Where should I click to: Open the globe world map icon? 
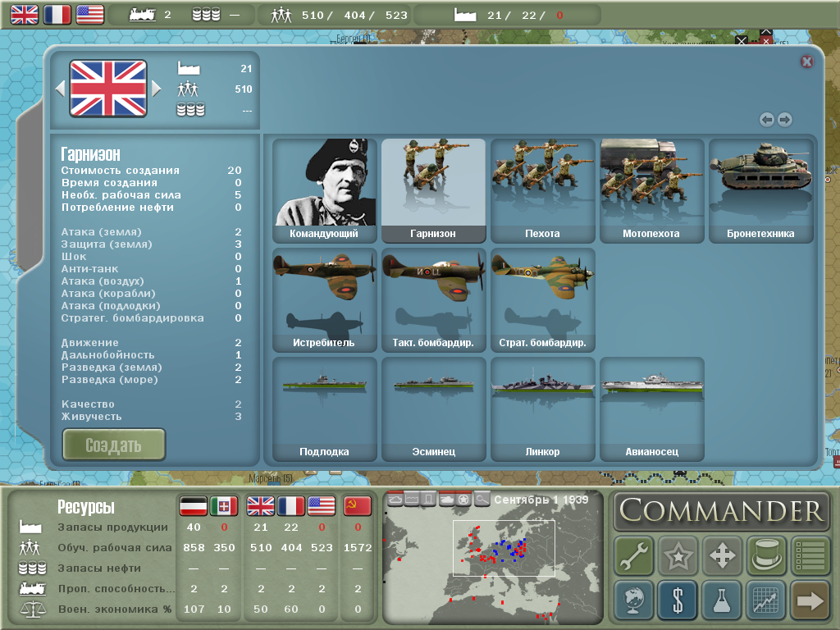point(633,600)
